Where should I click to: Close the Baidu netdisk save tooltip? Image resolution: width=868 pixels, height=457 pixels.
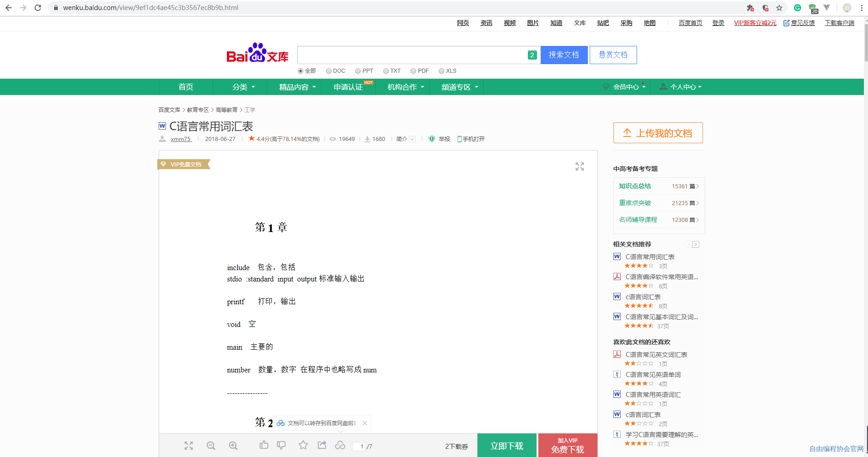click(x=365, y=423)
